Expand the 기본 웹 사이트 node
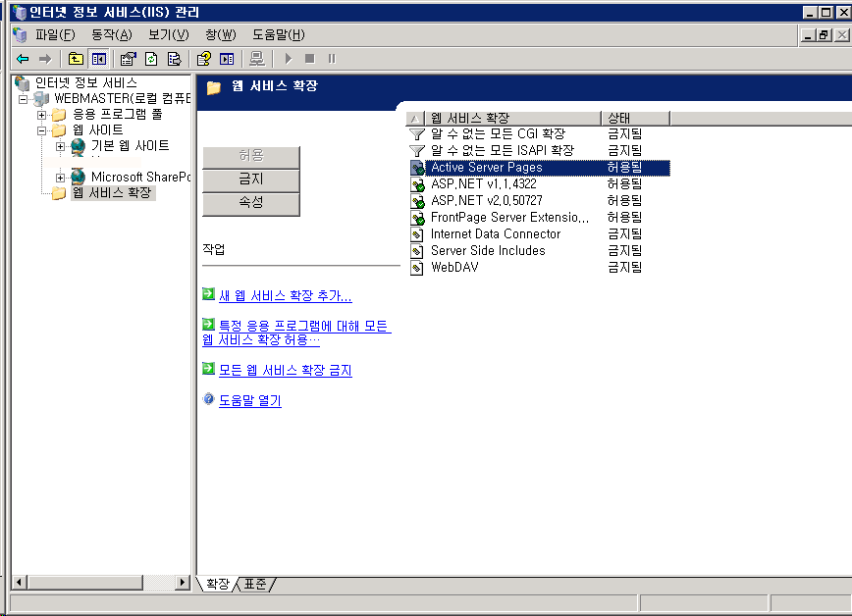The width and height of the screenshot is (852, 616). click(60, 146)
